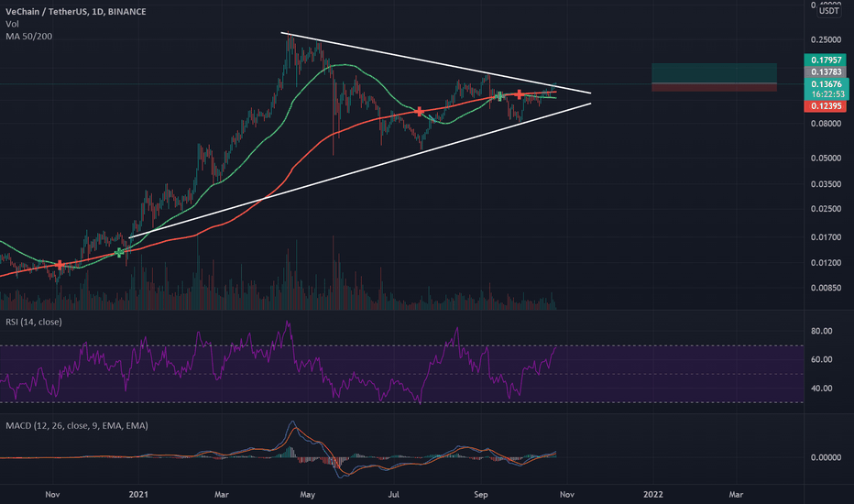The width and height of the screenshot is (854, 504).
Task: Select the red 0.12395 stop price label
Action: pyautogui.click(x=825, y=105)
